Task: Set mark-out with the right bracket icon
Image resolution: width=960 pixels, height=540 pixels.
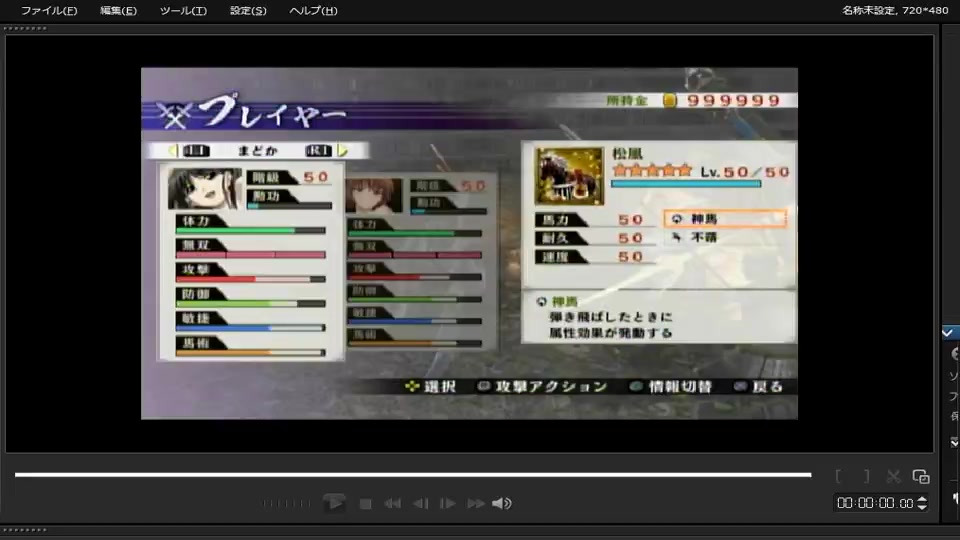Action: click(866, 476)
